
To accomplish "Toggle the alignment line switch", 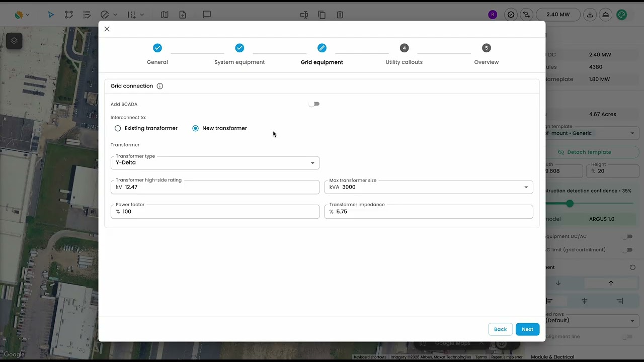I will (627, 336).
